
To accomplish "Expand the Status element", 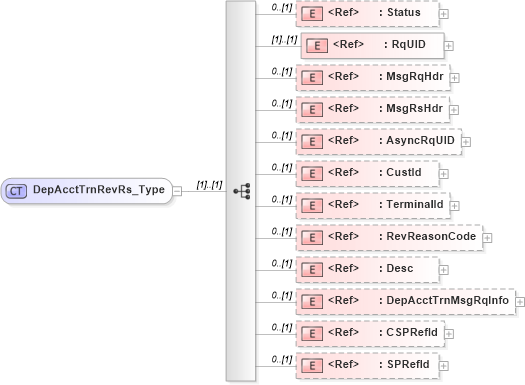I will click(444, 14).
